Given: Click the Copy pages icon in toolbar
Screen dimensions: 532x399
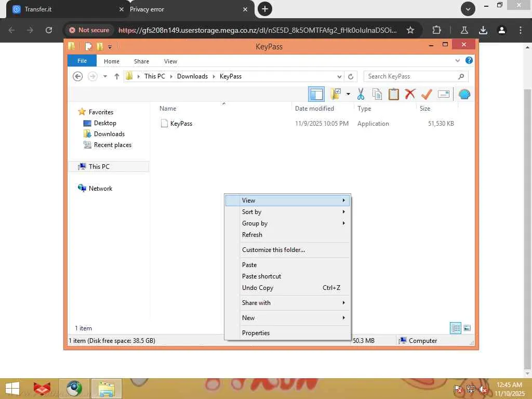Looking at the screenshot, I should (x=377, y=94).
